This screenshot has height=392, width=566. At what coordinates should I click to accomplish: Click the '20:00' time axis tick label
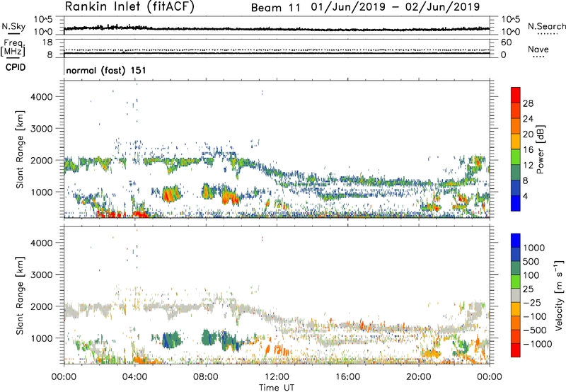(418, 377)
